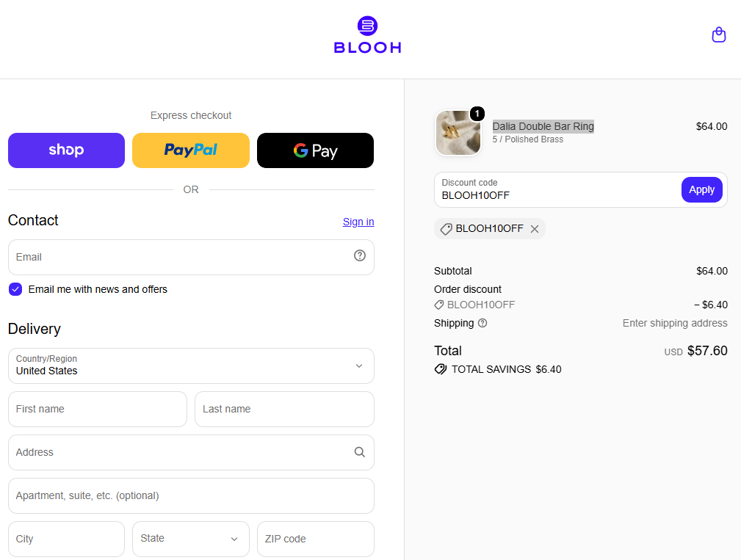The height and width of the screenshot is (560, 741).
Task: Open the shipping info question mark icon
Action: pos(482,323)
